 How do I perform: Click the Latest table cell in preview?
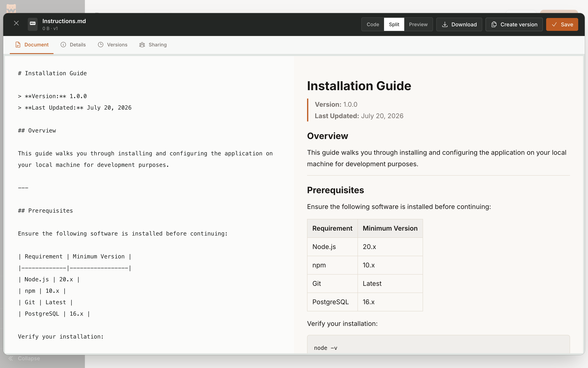(x=390, y=284)
